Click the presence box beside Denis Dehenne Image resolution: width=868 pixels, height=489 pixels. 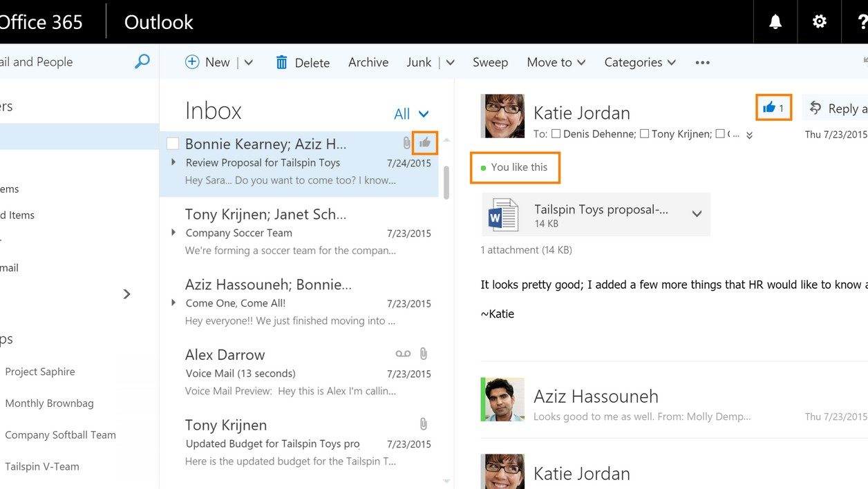point(556,134)
